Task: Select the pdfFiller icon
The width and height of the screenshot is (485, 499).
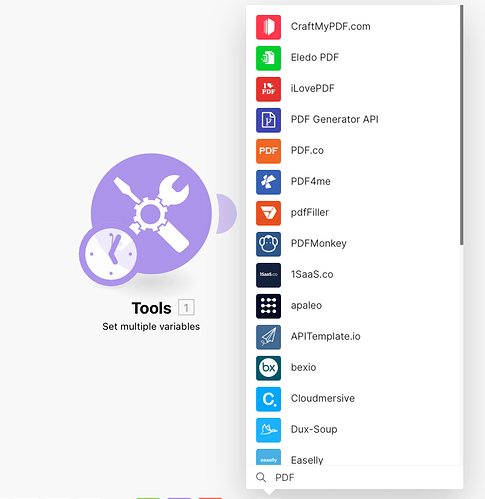Action: point(268,213)
